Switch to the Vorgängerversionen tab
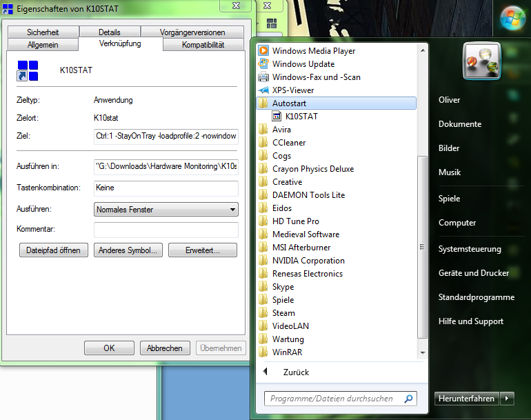The height and width of the screenshot is (420, 531). click(192, 32)
